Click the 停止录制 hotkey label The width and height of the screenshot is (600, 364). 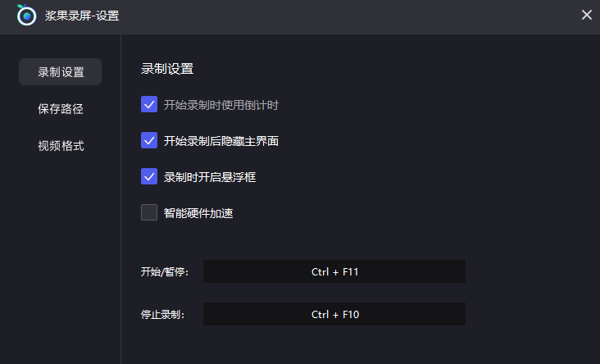click(163, 314)
